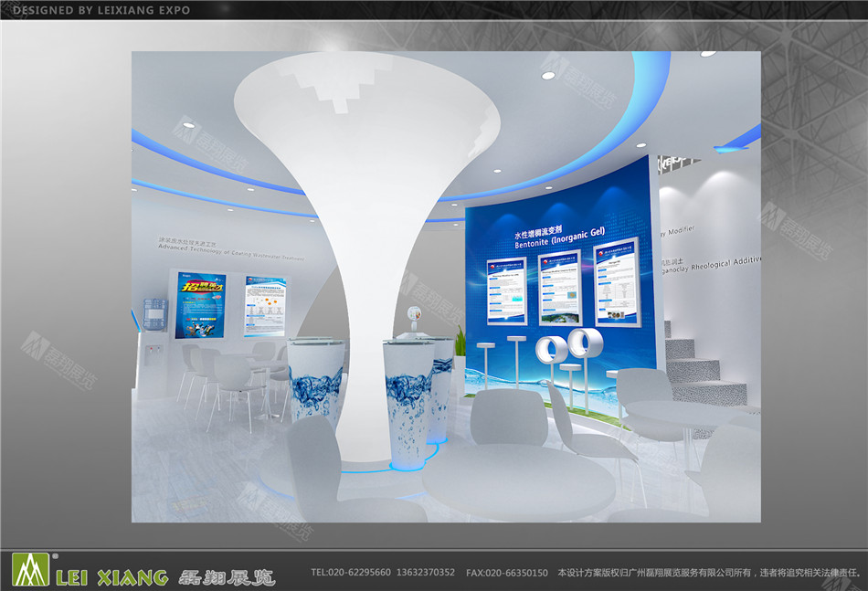Click the TEL phone number in footer

tap(383, 573)
